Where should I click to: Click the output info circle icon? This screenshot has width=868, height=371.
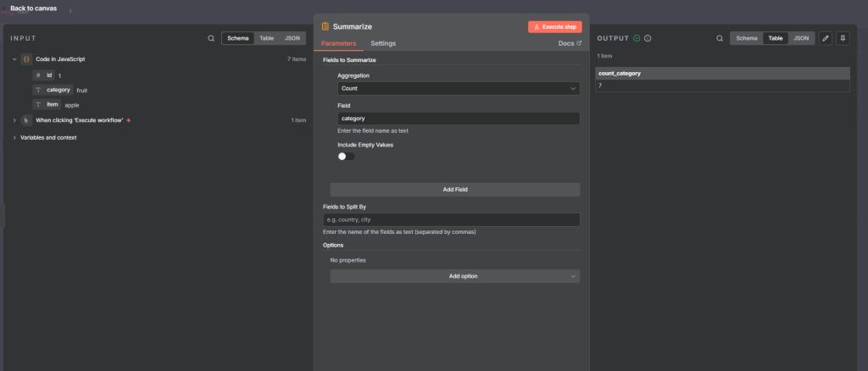click(x=648, y=38)
